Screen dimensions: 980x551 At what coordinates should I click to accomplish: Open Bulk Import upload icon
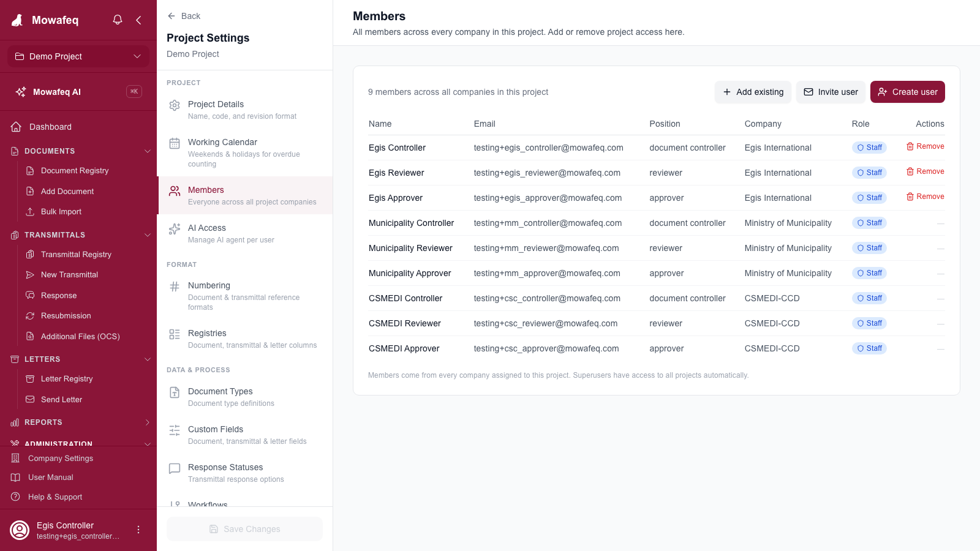30,212
